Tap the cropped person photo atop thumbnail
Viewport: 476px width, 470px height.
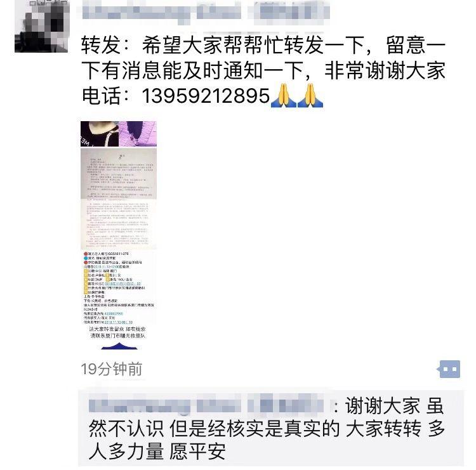[x=119, y=134]
